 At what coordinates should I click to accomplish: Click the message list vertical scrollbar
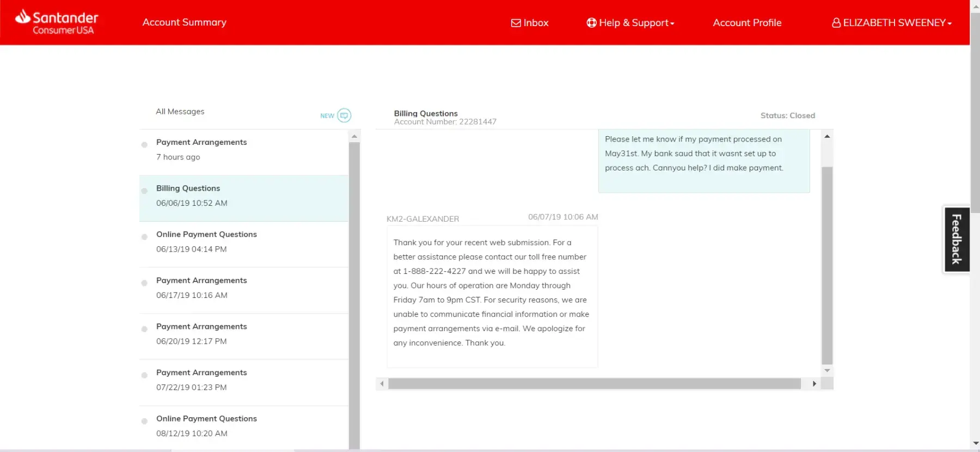click(x=354, y=294)
